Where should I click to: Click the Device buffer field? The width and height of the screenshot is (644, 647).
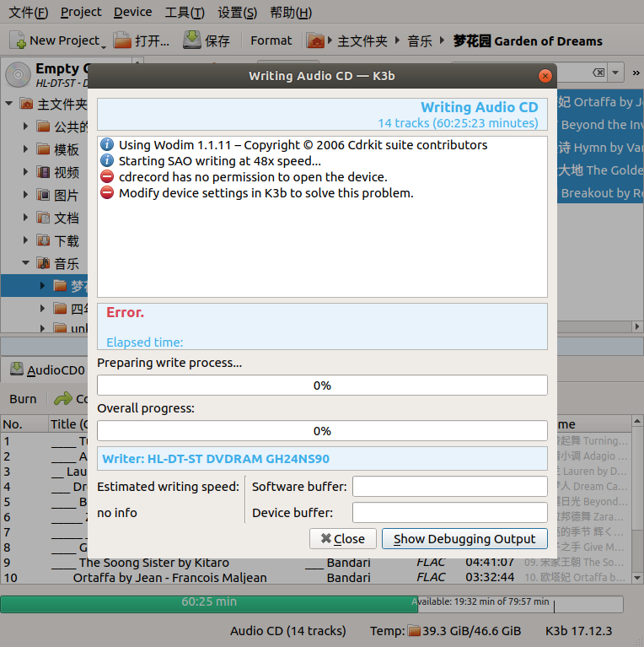pos(450,513)
